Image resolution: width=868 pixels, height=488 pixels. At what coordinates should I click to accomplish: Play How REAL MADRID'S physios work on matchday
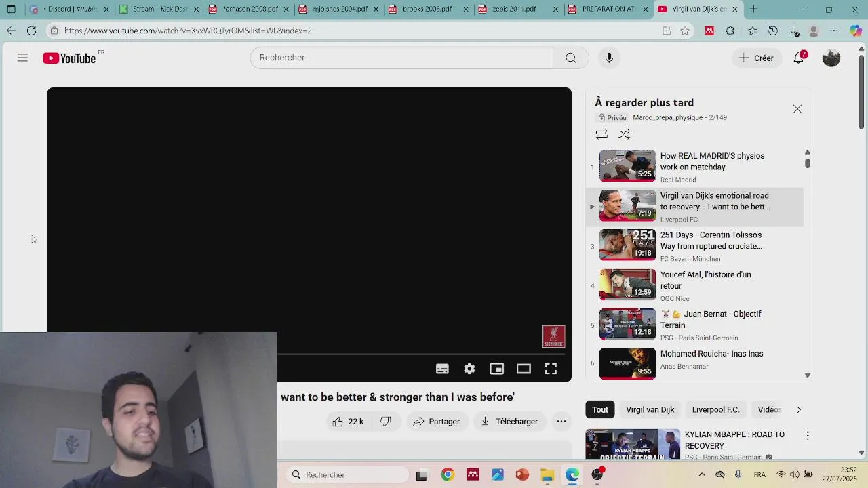pyautogui.click(x=694, y=166)
